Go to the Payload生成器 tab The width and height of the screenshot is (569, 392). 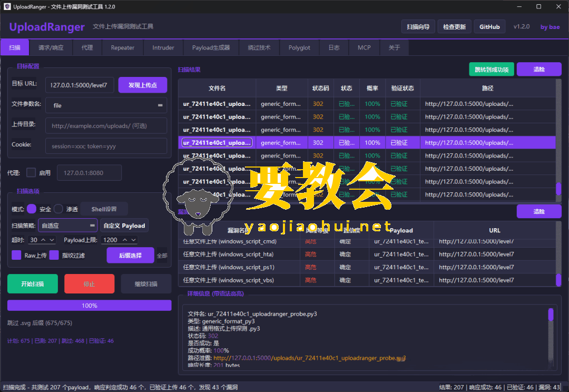(211, 47)
